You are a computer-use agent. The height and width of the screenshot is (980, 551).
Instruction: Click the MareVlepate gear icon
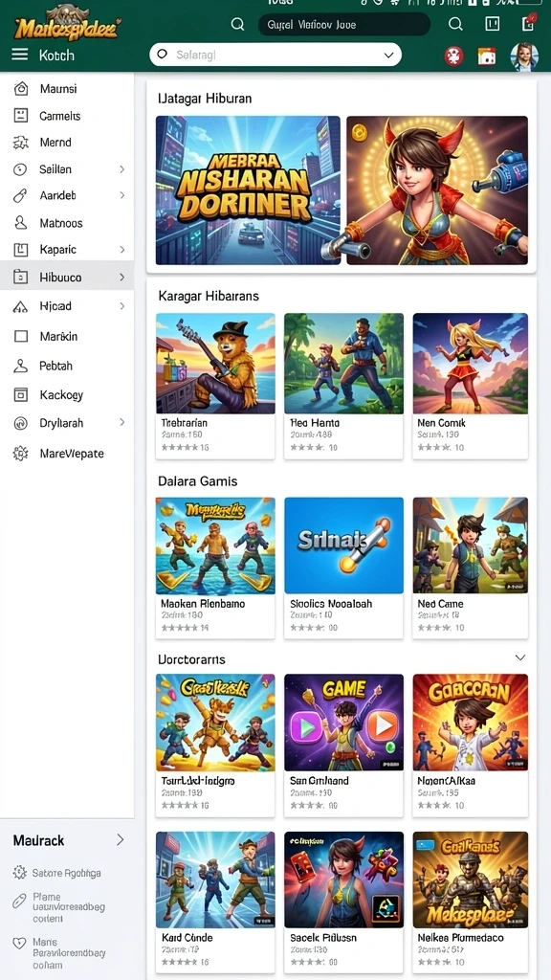(x=21, y=454)
